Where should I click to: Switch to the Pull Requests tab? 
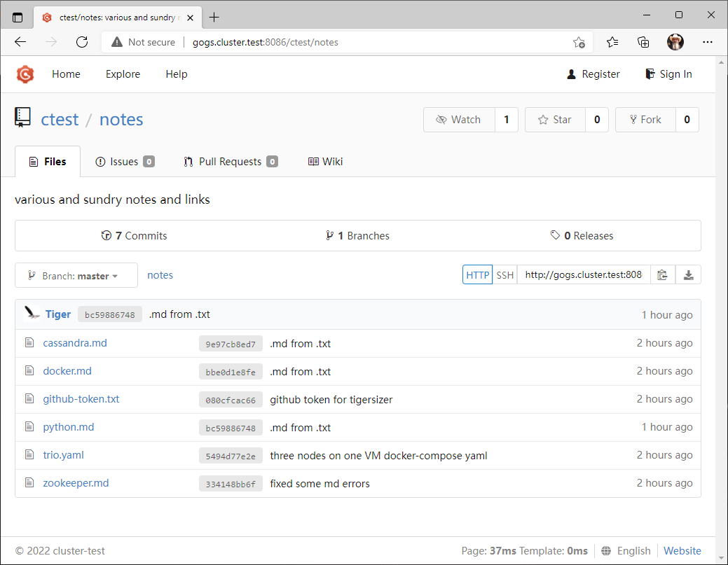(x=230, y=162)
